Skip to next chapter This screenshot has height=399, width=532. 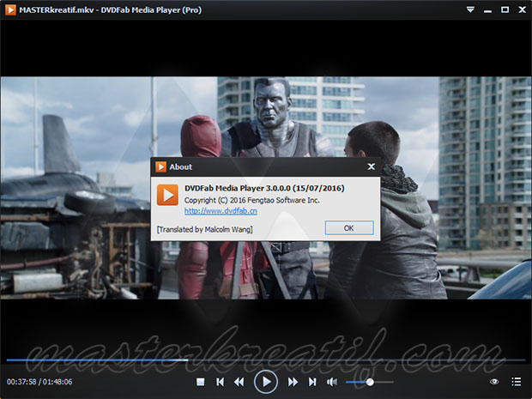pos(312,382)
